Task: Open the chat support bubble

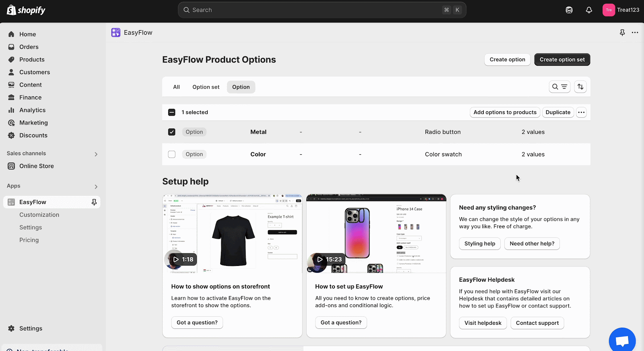Action: tap(622, 340)
